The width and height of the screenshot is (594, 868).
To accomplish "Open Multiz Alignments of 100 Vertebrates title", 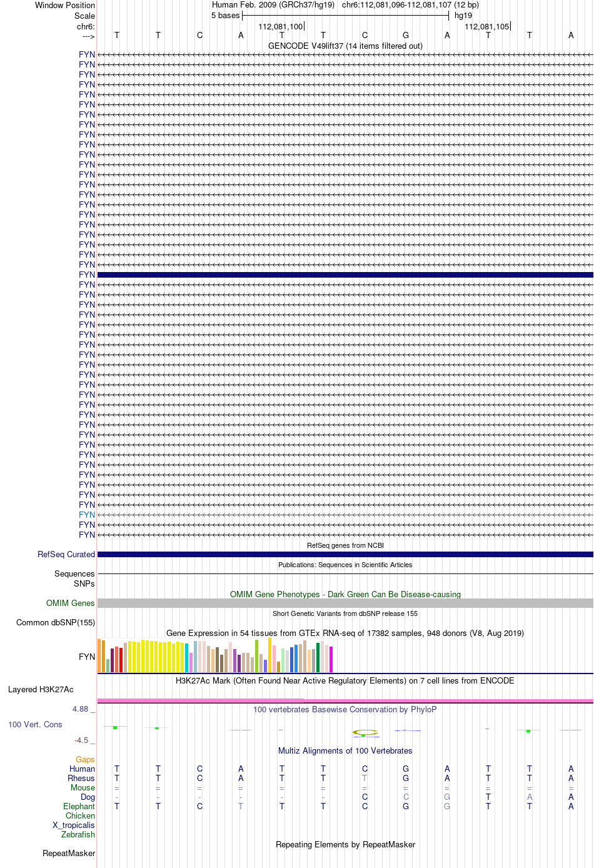I will pos(345,750).
